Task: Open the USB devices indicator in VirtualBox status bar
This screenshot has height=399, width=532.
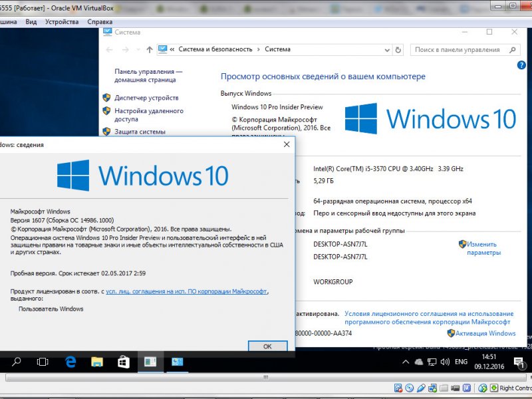Action: (421, 388)
